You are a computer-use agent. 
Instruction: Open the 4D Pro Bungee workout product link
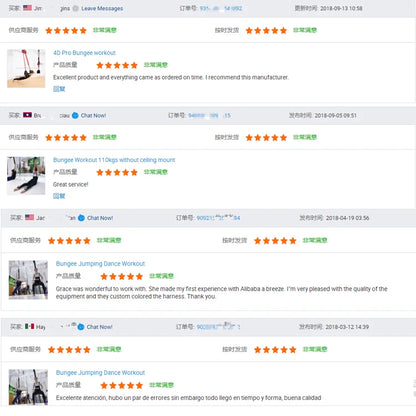pos(84,53)
